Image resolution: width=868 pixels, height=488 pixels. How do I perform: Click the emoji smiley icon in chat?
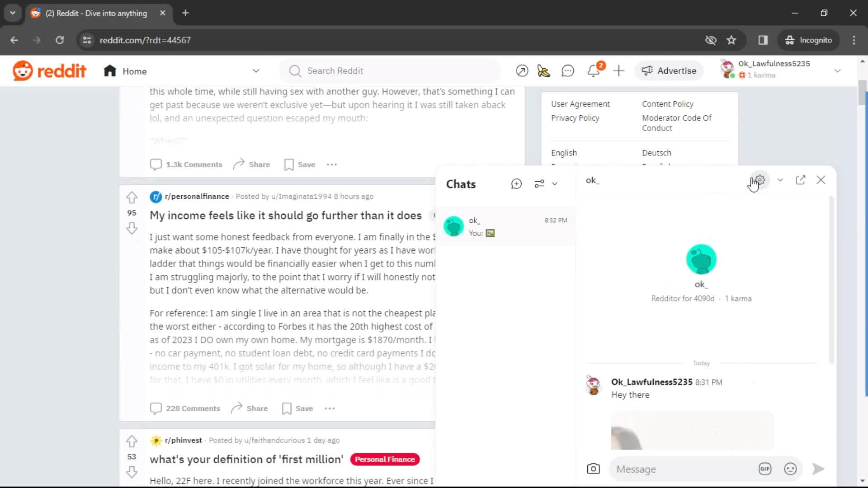[790, 469]
